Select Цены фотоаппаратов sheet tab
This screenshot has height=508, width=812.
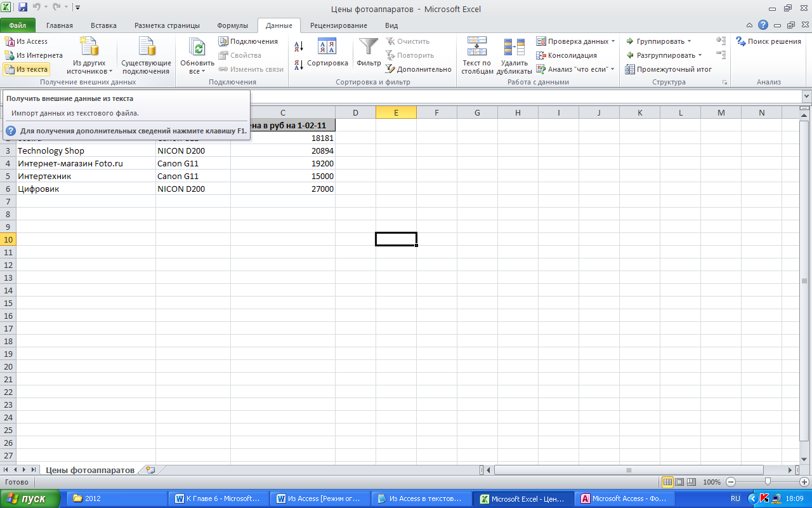pos(90,470)
